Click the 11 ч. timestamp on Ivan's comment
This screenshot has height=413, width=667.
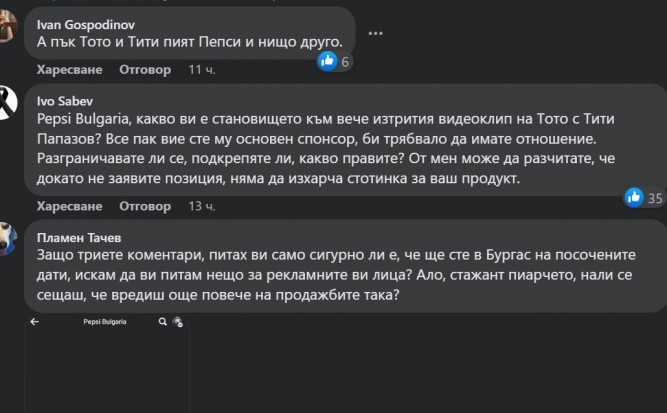pyautogui.click(x=201, y=71)
